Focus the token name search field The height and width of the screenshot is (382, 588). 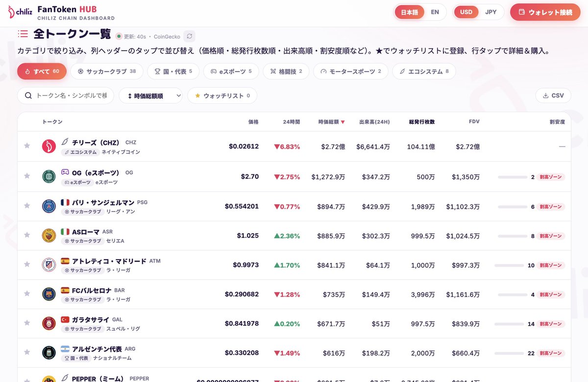tap(66, 95)
